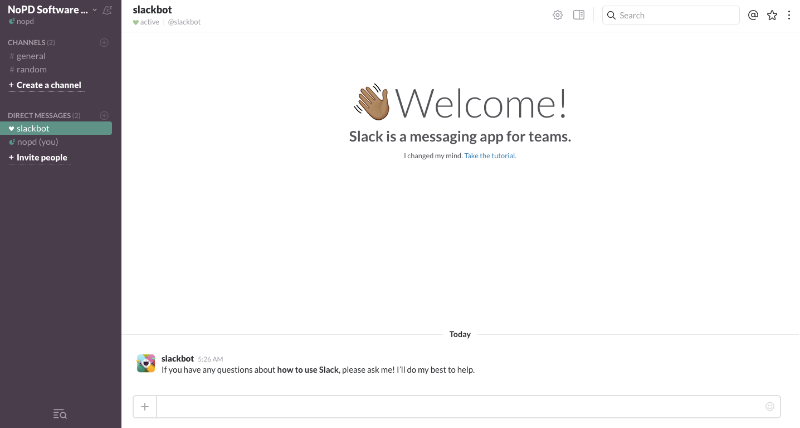Show mentions with the @ icon
This screenshot has height=428, width=800.
[x=753, y=15]
